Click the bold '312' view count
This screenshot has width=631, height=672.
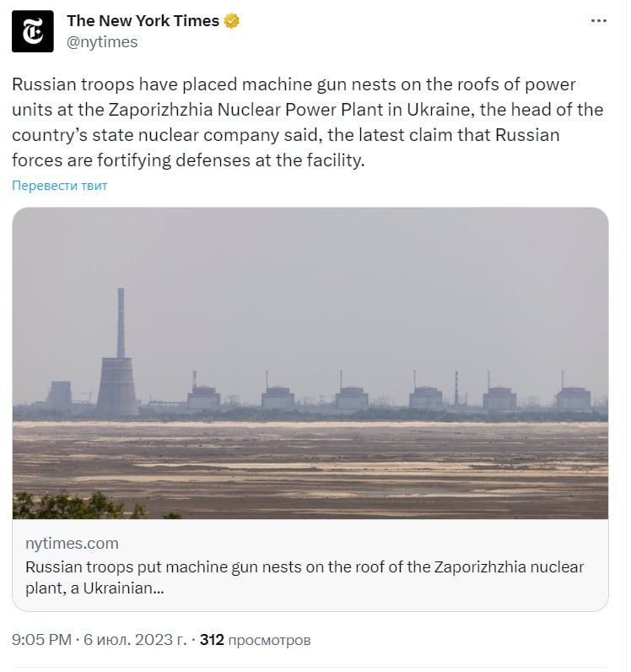click(212, 640)
